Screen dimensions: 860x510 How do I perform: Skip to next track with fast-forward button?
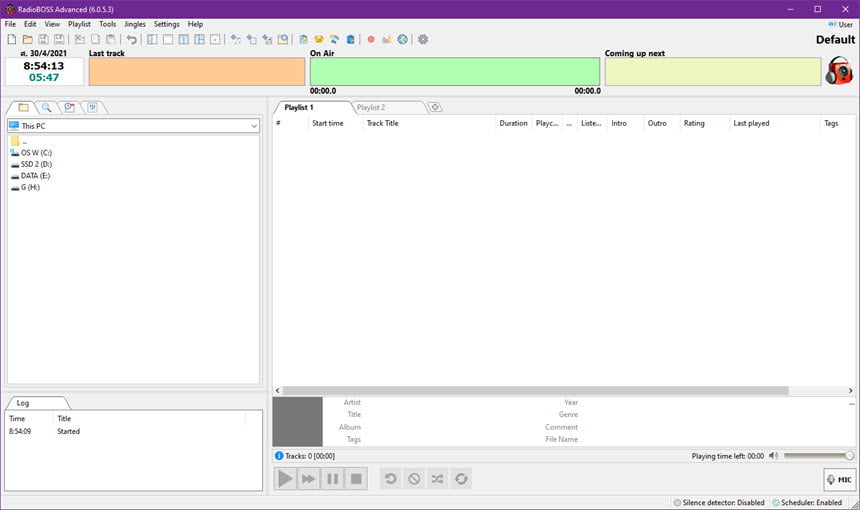click(x=309, y=479)
